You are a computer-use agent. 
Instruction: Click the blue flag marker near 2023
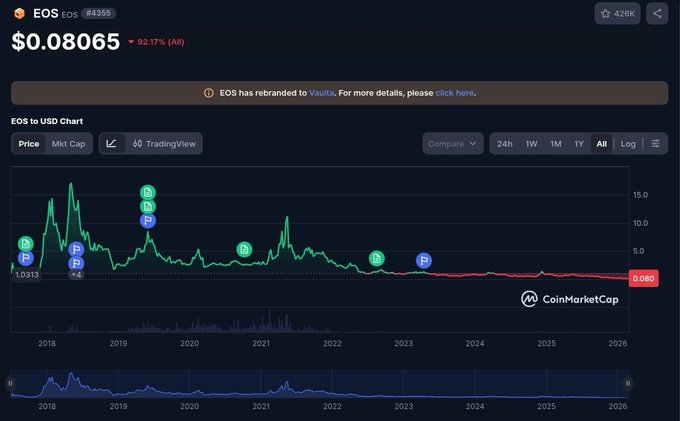[x=424, y=261]
